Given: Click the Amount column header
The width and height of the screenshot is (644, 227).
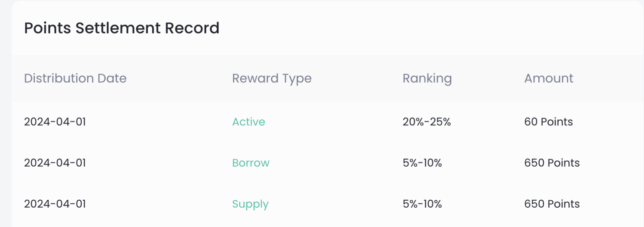Looking at the screenshot, I should tap(549, 78).
